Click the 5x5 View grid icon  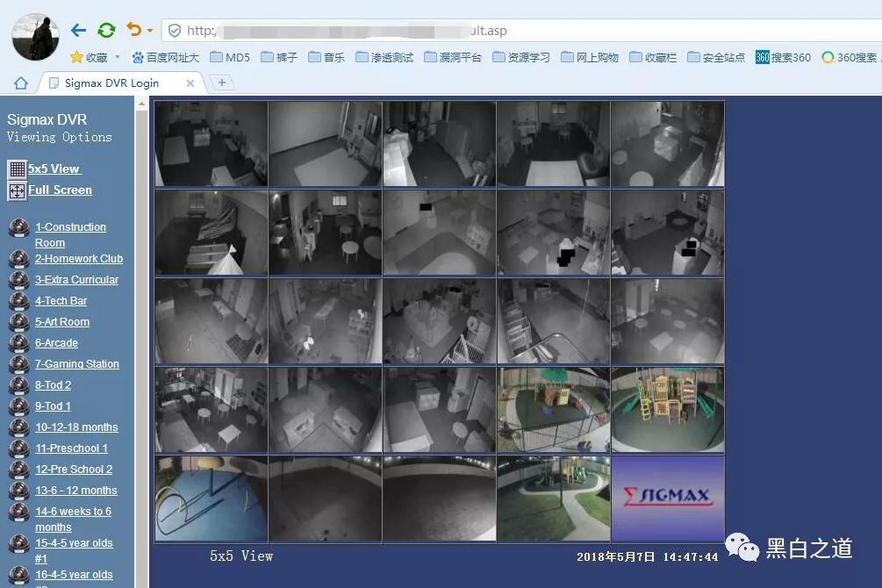point(17,169)
